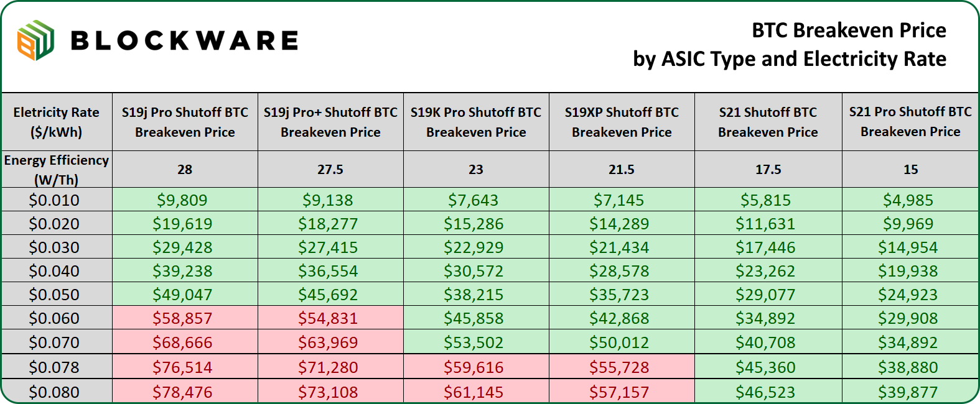
Task: Select the S19j Pro Shutoff BTC header
Action: [185, 122]
